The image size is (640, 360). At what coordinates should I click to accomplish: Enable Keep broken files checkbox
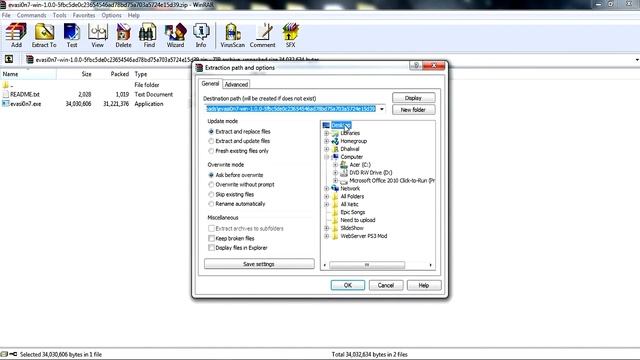click(x=211, y=238)
